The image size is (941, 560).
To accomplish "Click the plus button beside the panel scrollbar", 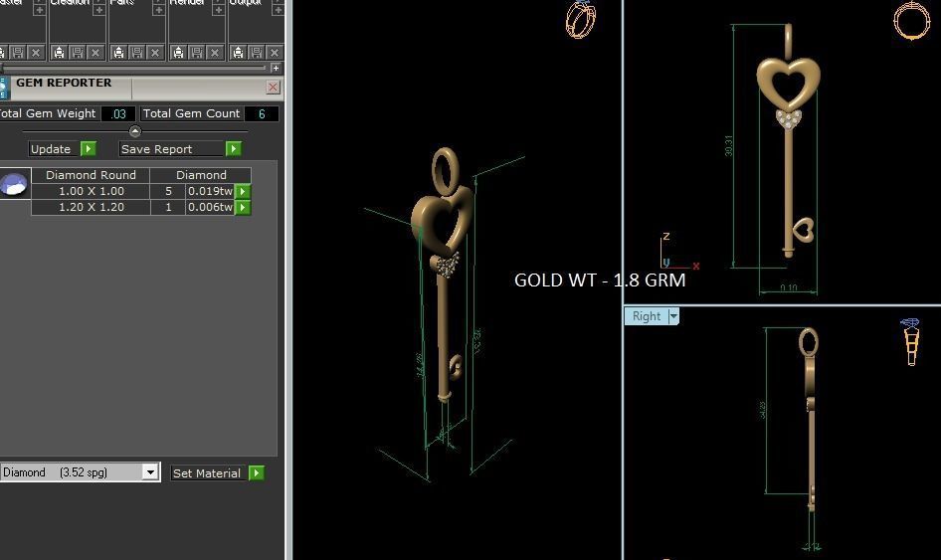I will click(277, 69).
